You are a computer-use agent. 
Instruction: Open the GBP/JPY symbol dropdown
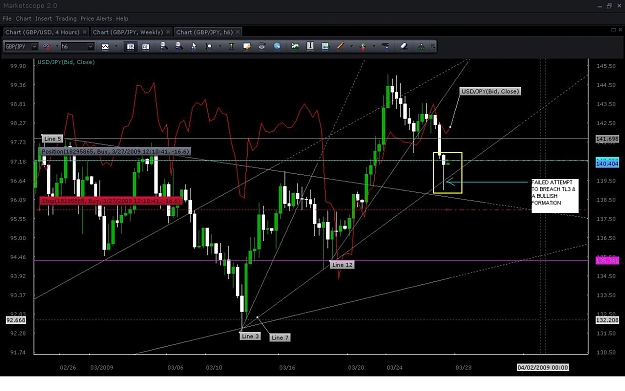pos(34,47)
